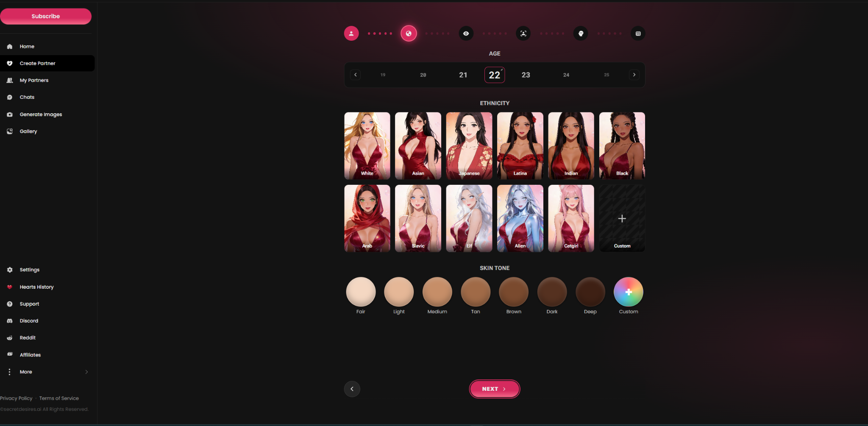This screenshot has width=868, height=426.
Task: Click the three-dot More icon
Action: tap(9, 372)
